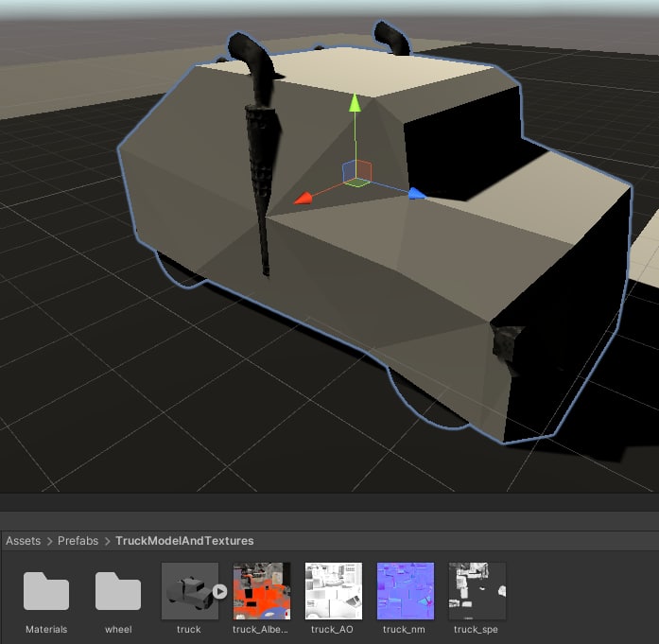The image size is (659, 644).
Task: Click the green Y-axis gizmo arrow
Action: click(x=355, y=103)
